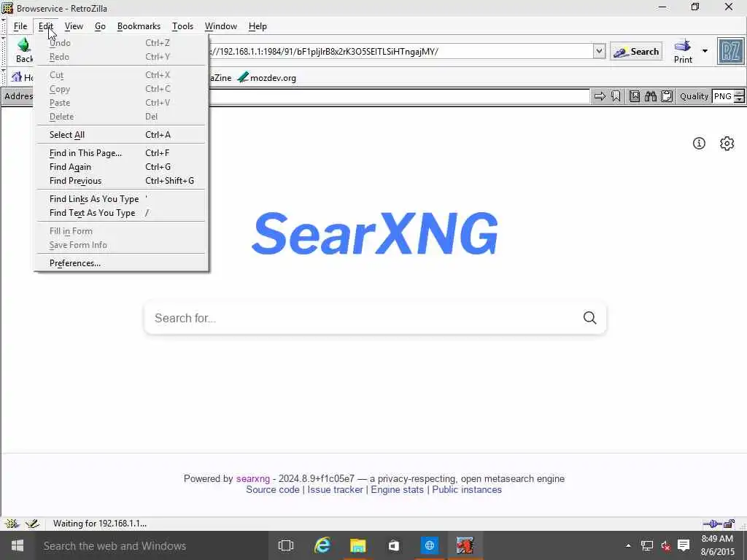Open the Engine stats link
Screen dimensions: 747x560
click(x=397, y=489)
